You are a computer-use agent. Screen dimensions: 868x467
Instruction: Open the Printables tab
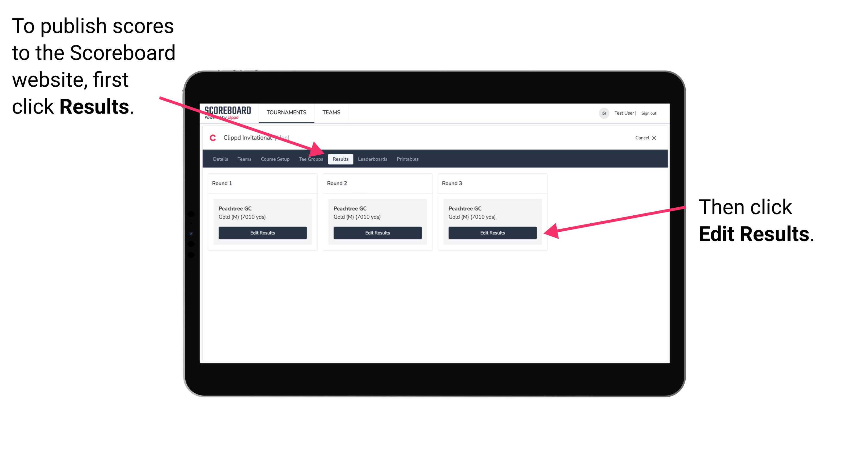pos(407,159)
